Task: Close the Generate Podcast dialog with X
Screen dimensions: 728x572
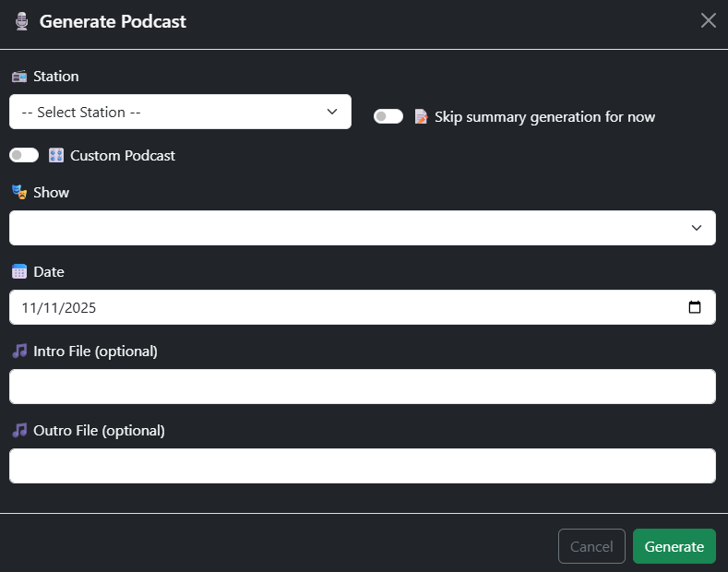Action: point(708,21)
